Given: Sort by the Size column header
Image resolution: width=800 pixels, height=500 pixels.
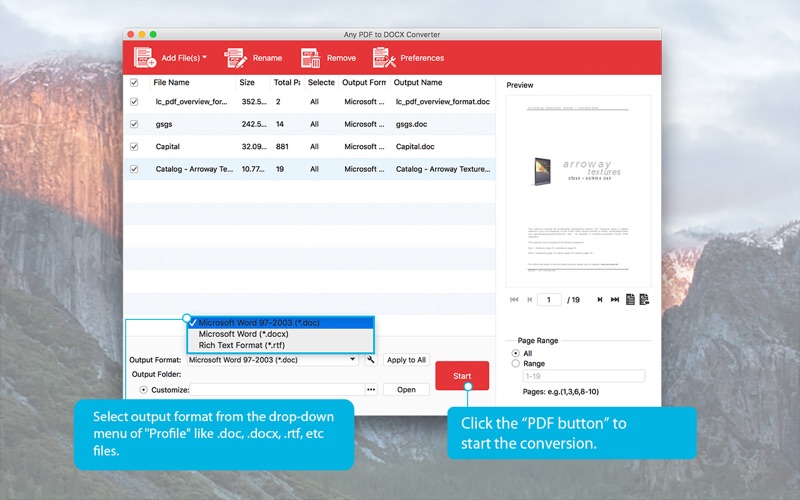Looking at the screenshot, I should (x=247, y=82).
